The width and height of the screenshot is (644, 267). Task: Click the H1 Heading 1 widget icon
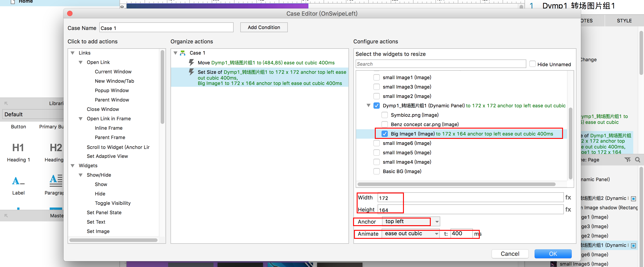coord(18,148)
